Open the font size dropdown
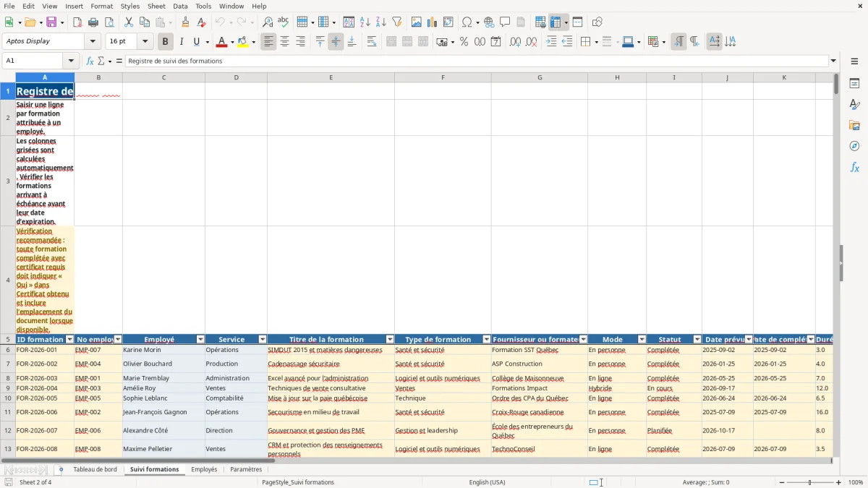Viewport: 868px width, 488px height. click(x=145, y=42)
